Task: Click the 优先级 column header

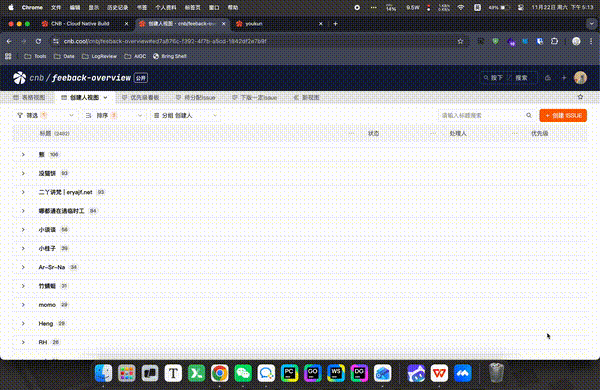Action: pyautogui.click(x=540, y=134)
